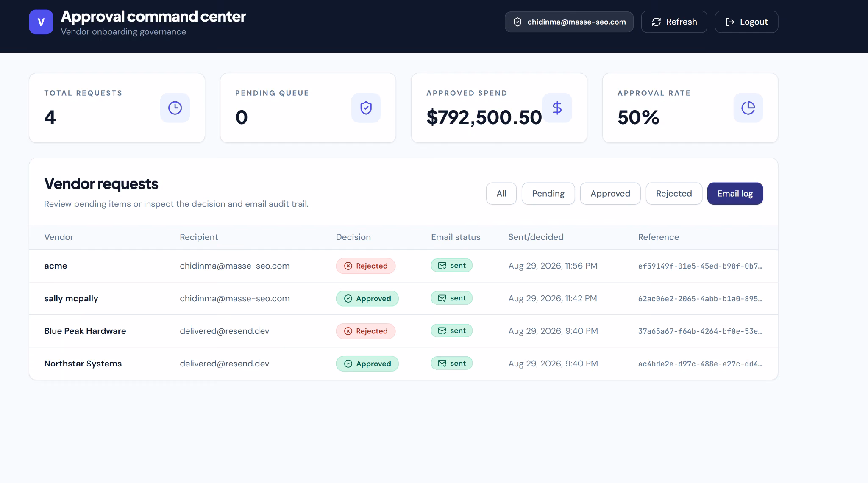Click reference ef59149f-01e5-45ed-b98f-0b7…
Viewport: 868px width, 483px height.
click(700, 266)
